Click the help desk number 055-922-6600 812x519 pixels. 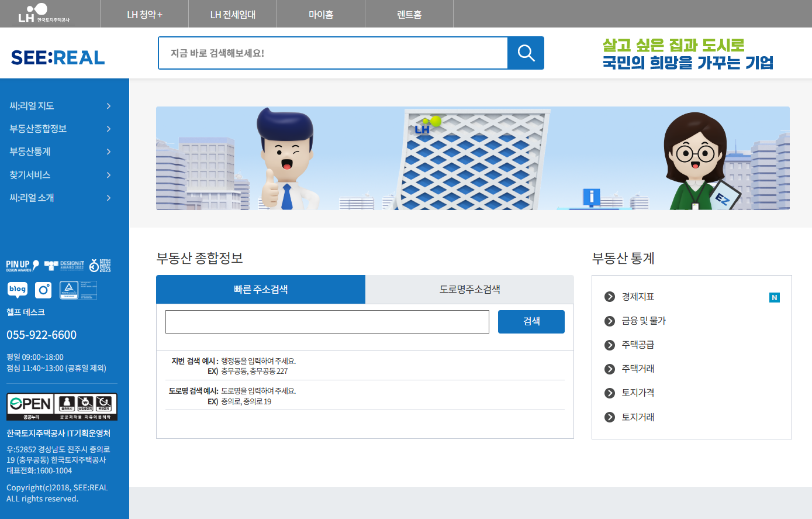[x=42, y=335]
